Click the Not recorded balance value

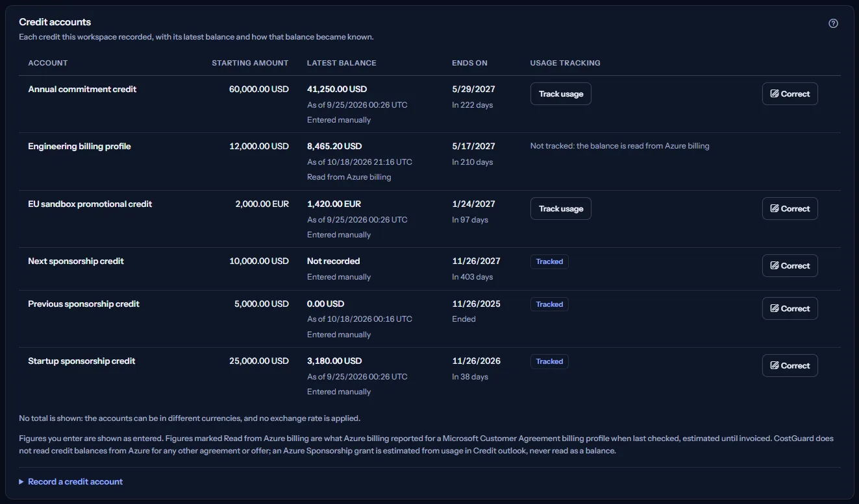pos(334,261)
